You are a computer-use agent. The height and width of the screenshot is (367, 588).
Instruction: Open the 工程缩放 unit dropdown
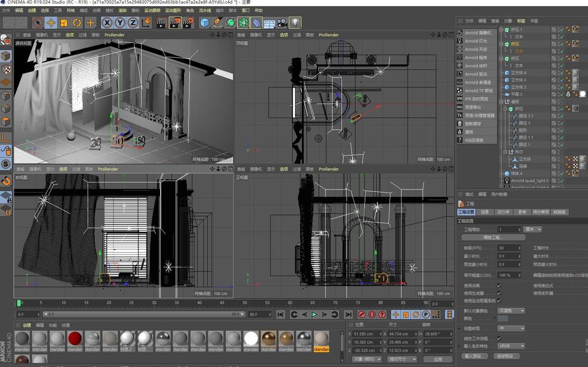pyautogui.click(x=533, y=229)
